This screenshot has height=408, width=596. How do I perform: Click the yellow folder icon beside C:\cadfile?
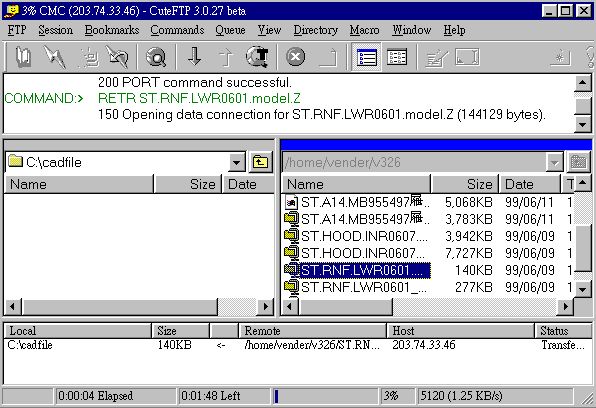[x=15, y=161]
